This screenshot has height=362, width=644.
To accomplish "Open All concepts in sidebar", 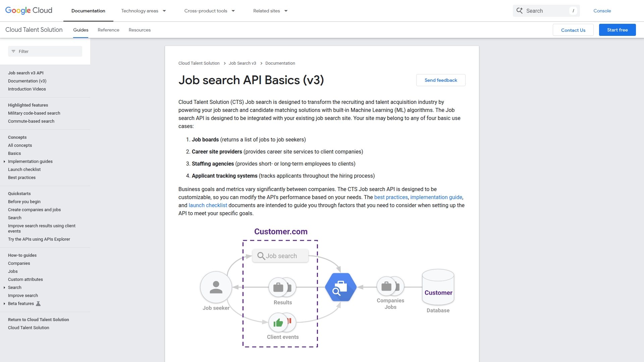I will [20, 145].
